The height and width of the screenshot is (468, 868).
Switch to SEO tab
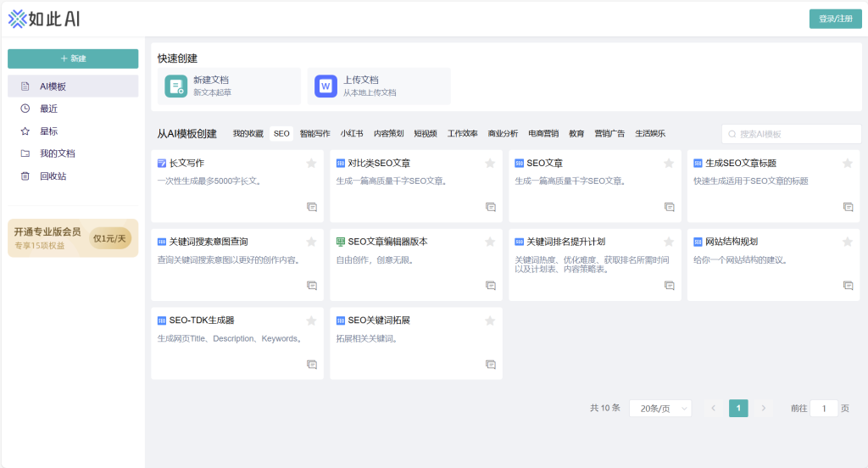pyautogui.click(x=281, y=133)
